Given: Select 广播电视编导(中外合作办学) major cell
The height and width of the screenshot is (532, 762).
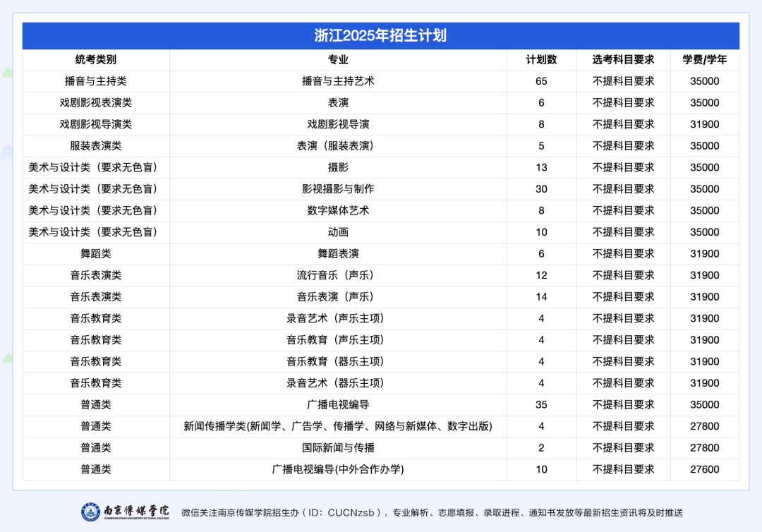Looking at the screenshot, I should click(338, 469).
